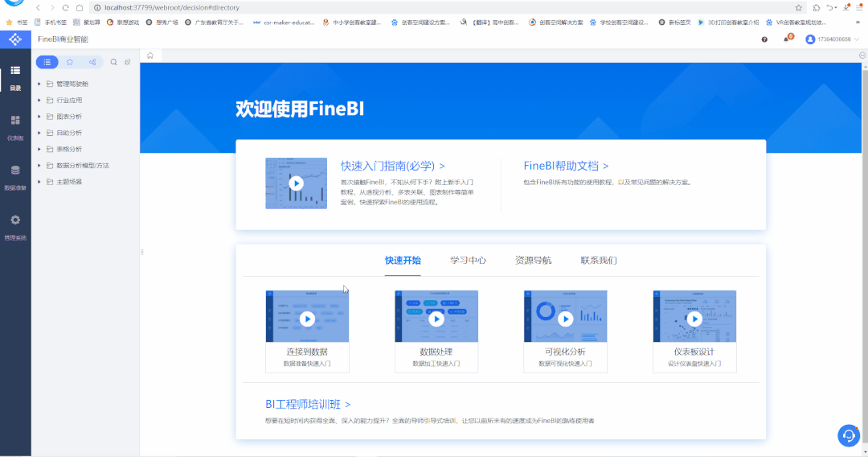Click the 聚划算 bookmark
The height and width of the screenshot is (457, 868).
(x=87, y=23)
